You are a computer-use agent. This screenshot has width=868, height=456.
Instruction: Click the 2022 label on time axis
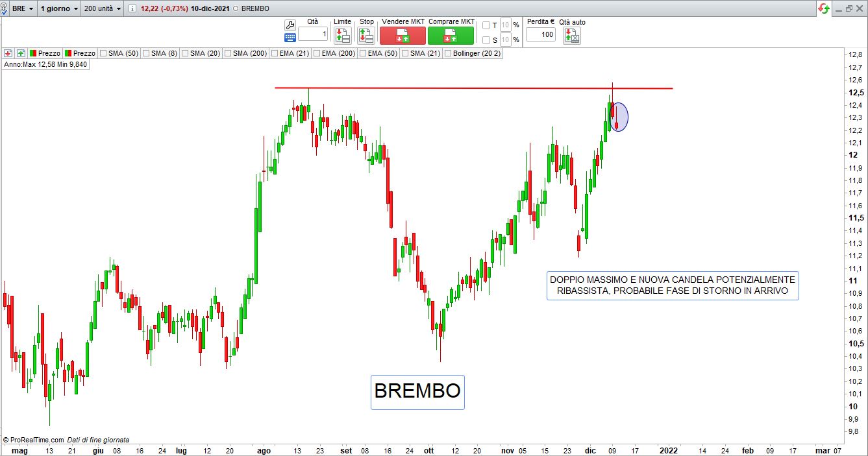tap(668, 450)
